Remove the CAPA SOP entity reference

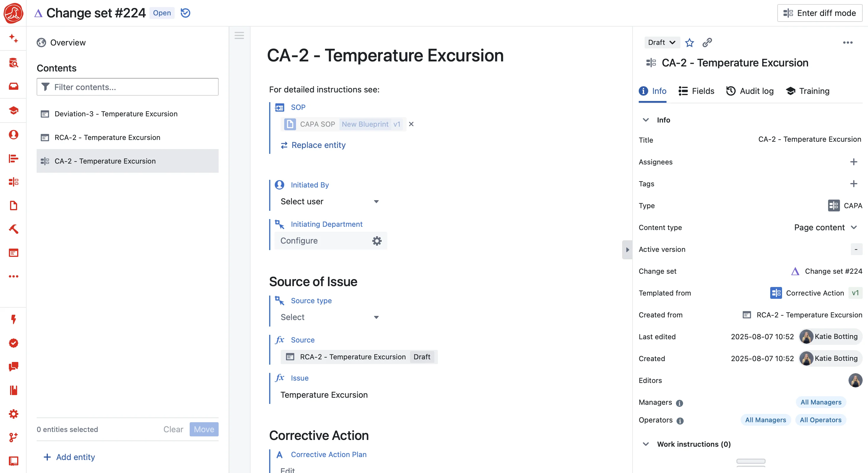[x=411, y=124]
